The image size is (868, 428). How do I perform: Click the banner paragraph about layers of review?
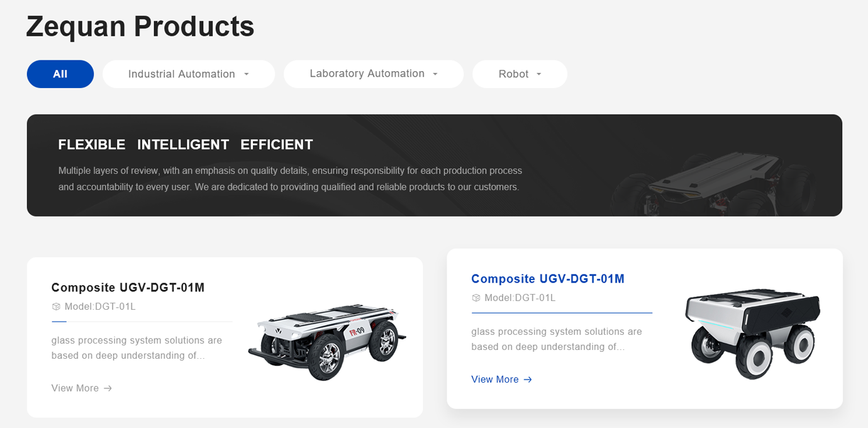[x=290, y=179]
